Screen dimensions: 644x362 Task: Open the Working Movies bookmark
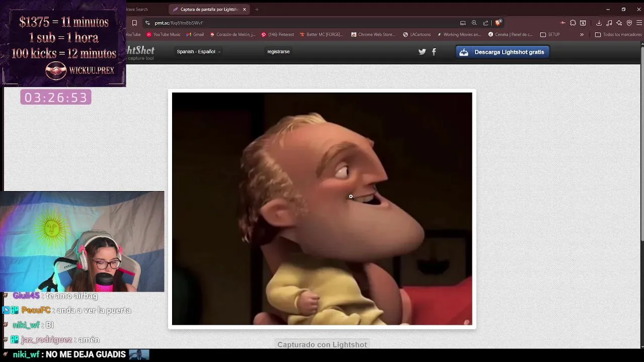(458, 35)
